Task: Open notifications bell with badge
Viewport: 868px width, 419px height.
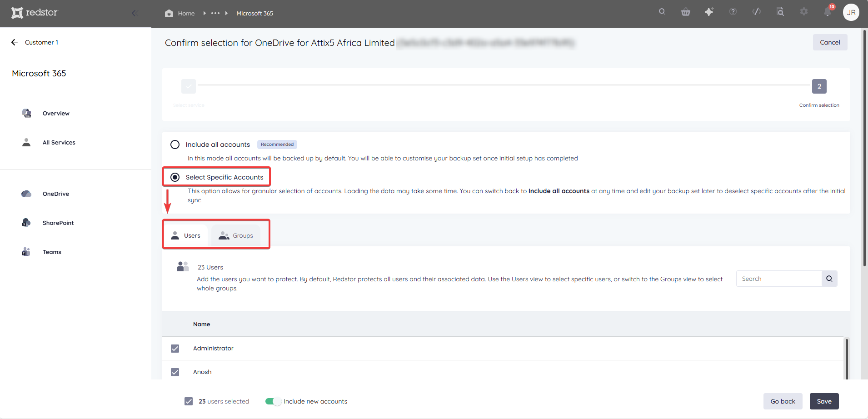Action: 828,11
